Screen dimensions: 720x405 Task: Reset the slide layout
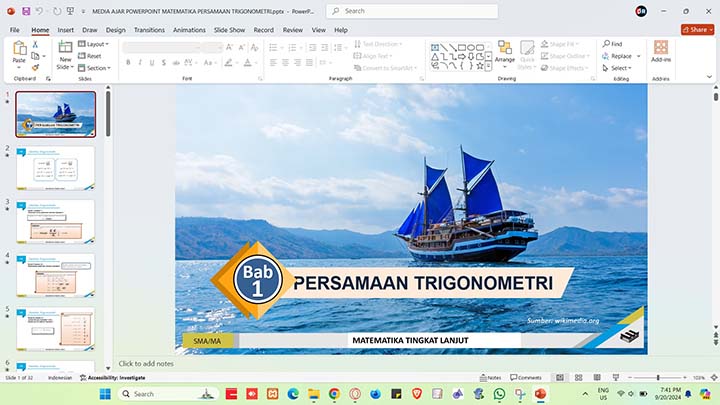(x=90, y=56)
